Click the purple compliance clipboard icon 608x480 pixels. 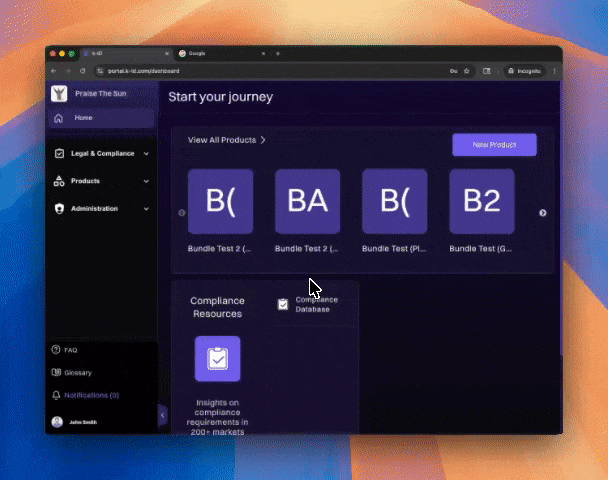pyautogui.click(x=217, y=358)
